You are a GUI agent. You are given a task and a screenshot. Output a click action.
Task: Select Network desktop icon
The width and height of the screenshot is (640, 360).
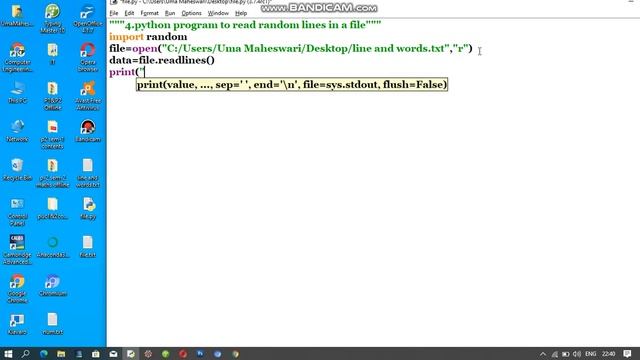17,131
